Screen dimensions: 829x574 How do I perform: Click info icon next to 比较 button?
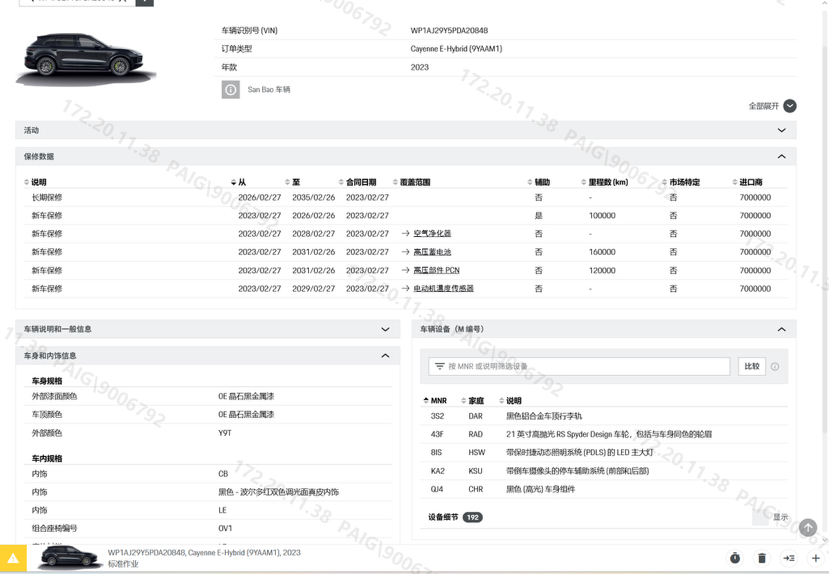(775, 367)
